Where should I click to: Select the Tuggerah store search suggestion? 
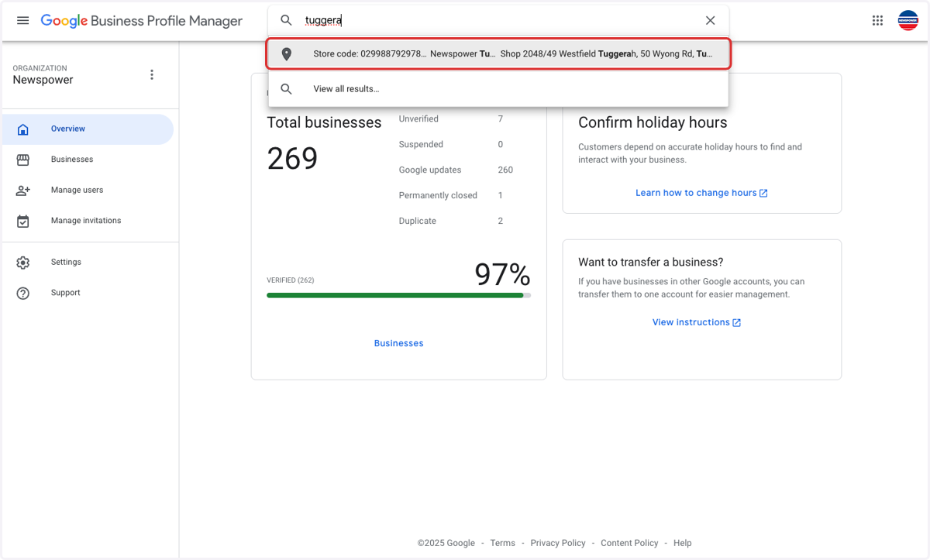(498, 54)
